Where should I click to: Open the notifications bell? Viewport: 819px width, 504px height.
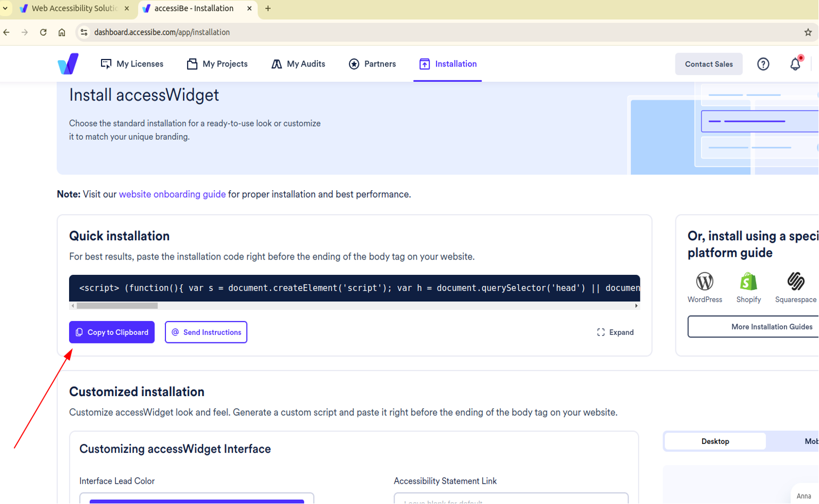(796, 64)
